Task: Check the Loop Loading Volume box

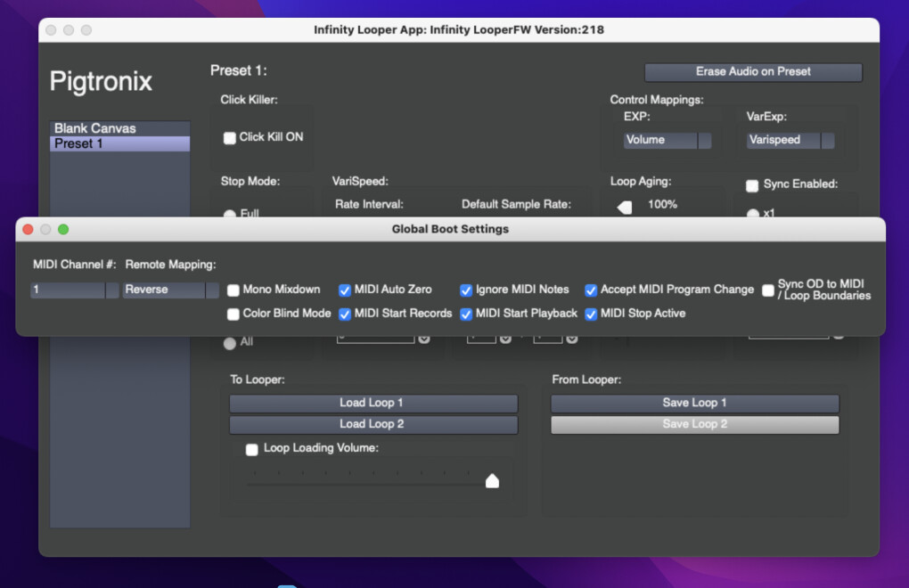Action: point(251,450)
